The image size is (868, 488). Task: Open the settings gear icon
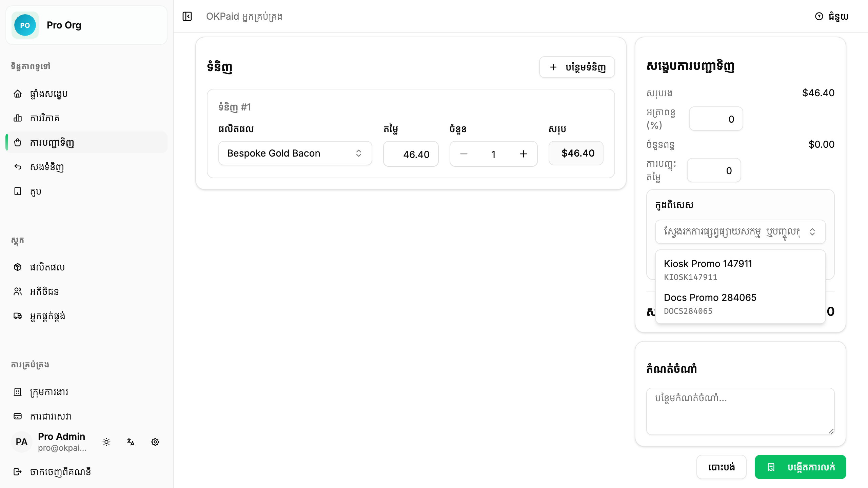(x=155, y=442)
